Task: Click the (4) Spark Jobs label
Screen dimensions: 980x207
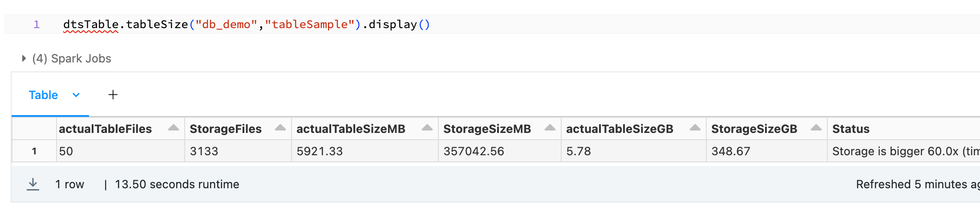Action: 72,58
